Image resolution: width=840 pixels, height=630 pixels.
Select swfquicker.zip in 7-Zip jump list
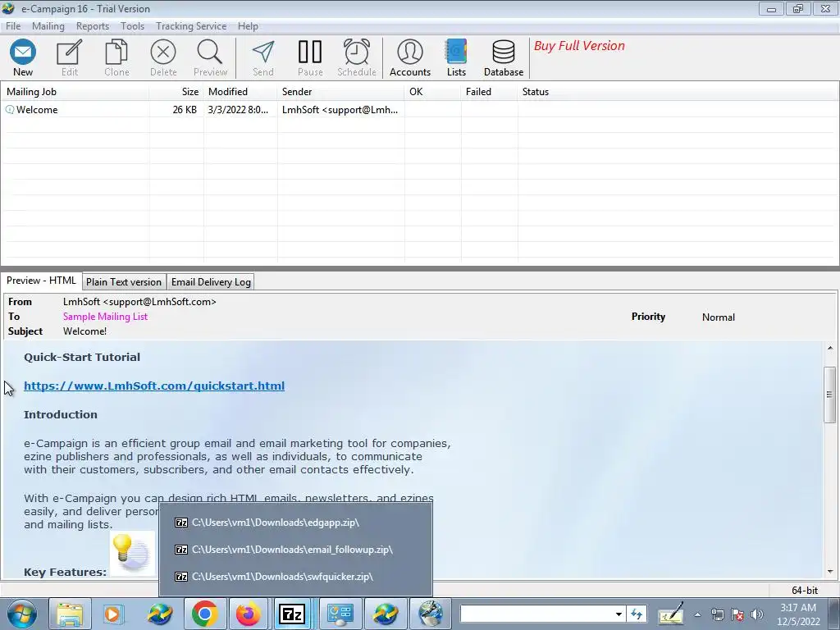pyautogui.click(x=295, y=577)
